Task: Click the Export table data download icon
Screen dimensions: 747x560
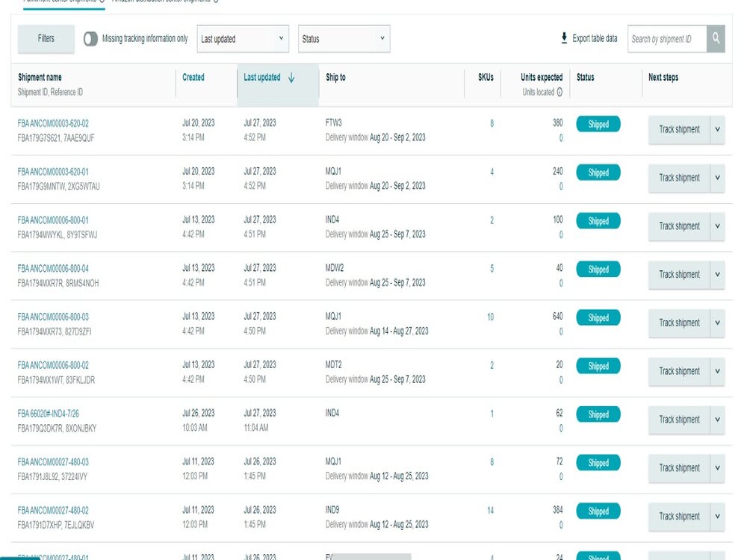Action: click(564, 38)
